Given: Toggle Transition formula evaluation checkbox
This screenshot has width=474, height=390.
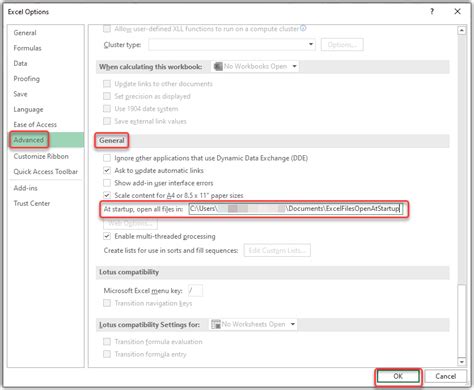Looking at the screenshot, I should click(x=107, y=342).
